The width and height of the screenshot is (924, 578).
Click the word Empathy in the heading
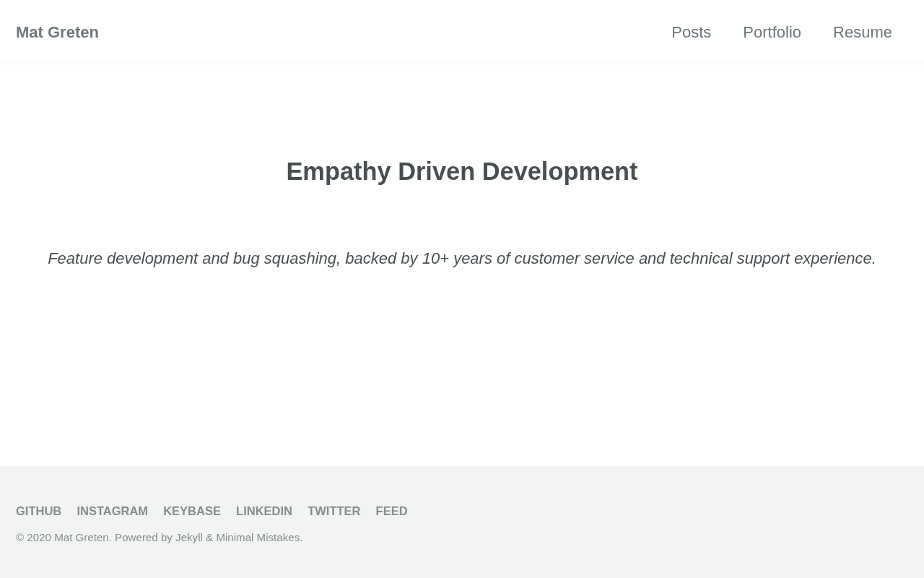339,172
